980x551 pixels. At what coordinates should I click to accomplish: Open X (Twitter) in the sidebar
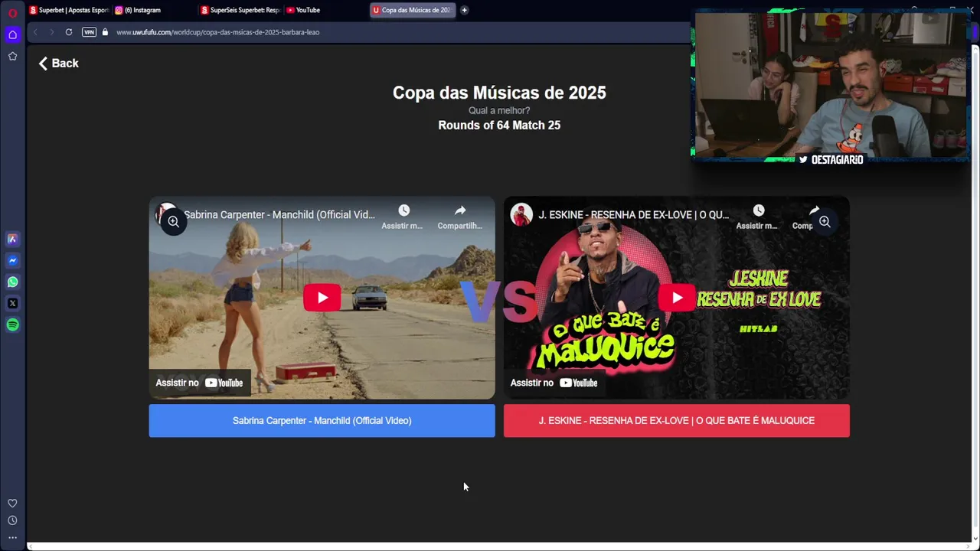pos(12,303)
